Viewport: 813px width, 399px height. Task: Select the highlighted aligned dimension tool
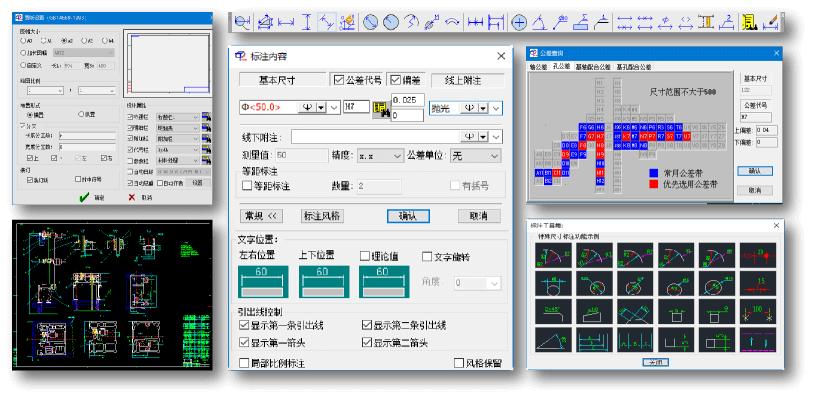(327, 22)
